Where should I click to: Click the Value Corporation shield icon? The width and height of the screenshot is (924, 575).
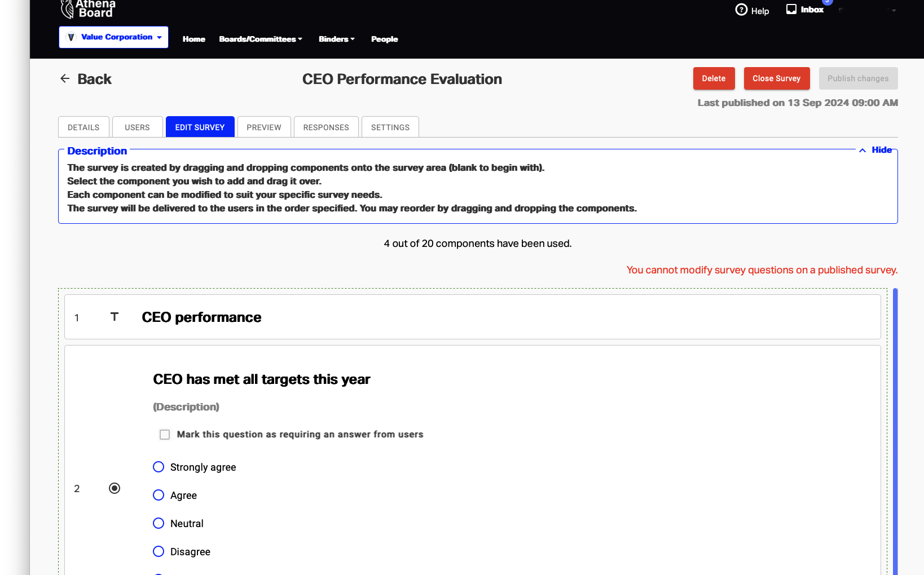point(71,37)
